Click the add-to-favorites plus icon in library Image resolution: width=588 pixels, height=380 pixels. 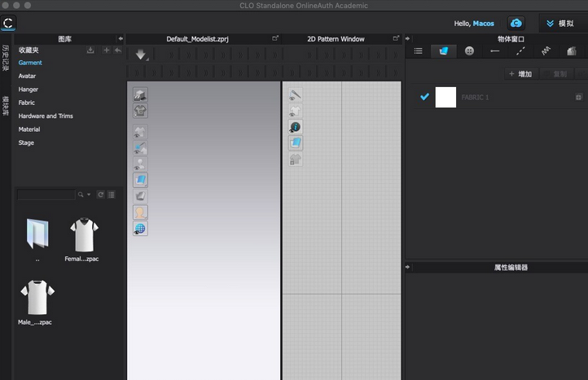107,50
